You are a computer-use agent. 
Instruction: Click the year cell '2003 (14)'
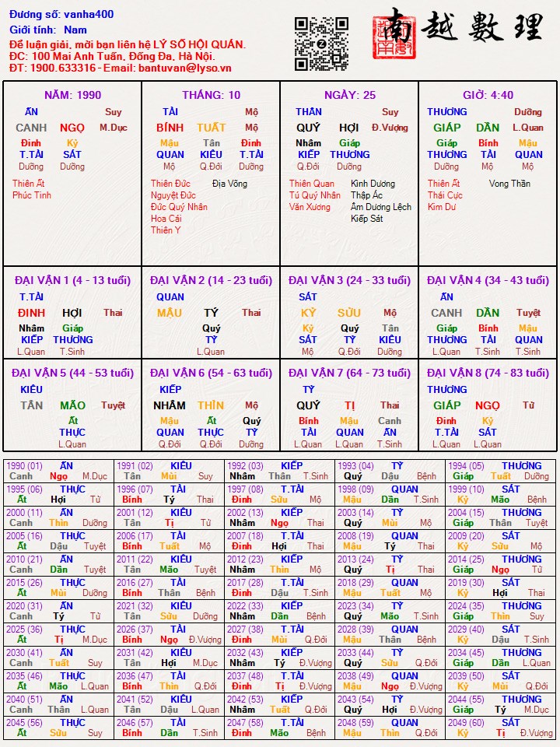(x=390, y=518)
